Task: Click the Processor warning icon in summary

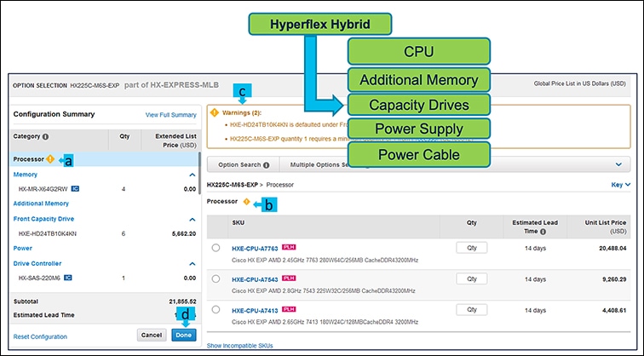Action: click(x=50, y=158)
